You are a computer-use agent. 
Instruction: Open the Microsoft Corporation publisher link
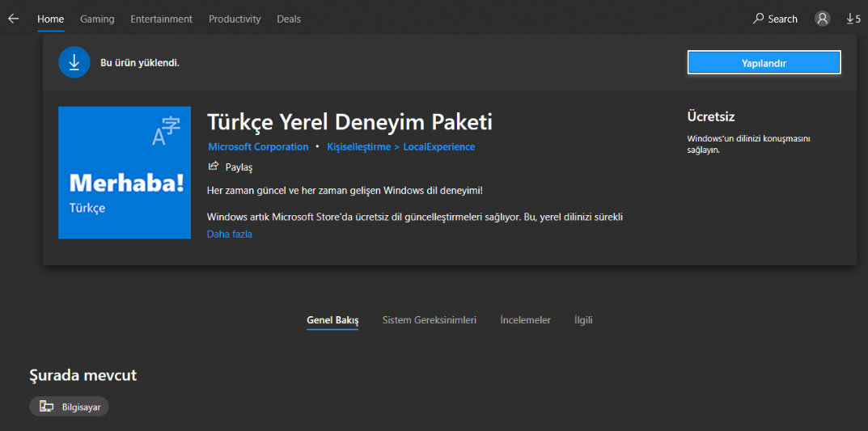(258, 146)
